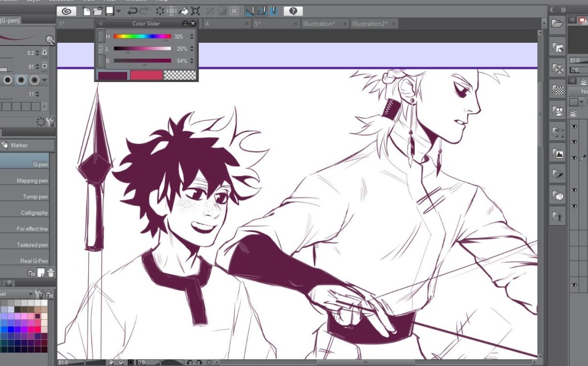Open brush size dynamics button beside 8.2

click(x=44, y=53)
